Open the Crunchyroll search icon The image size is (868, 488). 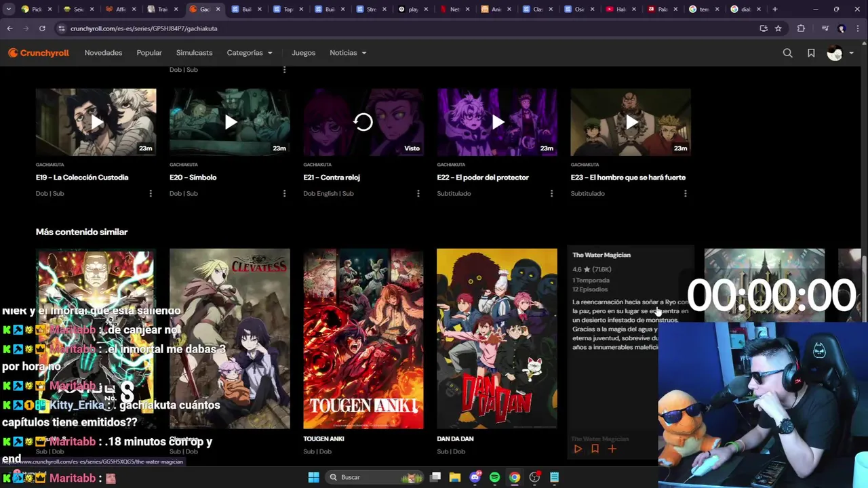pos(787,53)
